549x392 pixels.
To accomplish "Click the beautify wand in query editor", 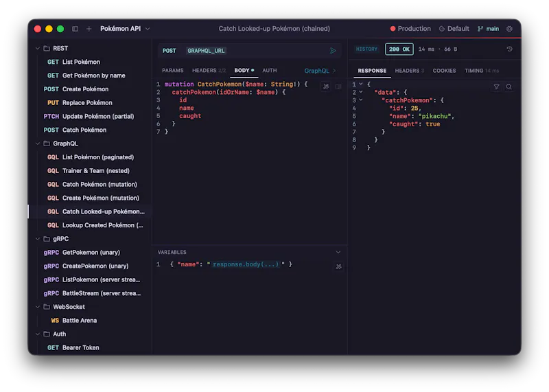I will [x=326, y=87].
